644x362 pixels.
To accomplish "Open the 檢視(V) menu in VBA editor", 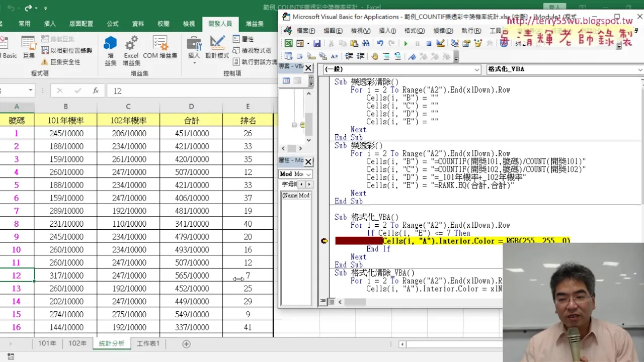I will [361, 31].
